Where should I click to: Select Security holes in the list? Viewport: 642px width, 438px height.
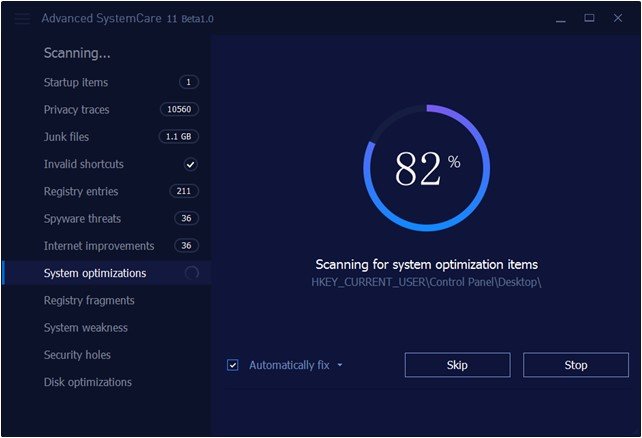pyautogui.click(x=106, y=355)
